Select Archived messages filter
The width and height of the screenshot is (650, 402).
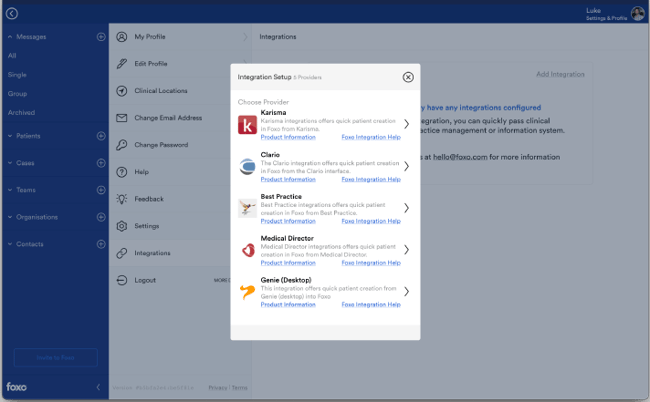point(22,112)
